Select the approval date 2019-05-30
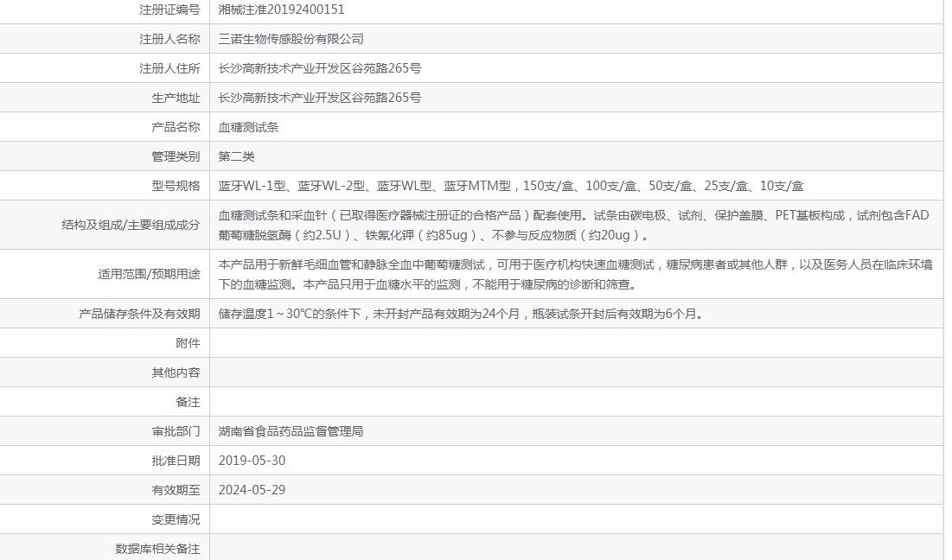 252,461
